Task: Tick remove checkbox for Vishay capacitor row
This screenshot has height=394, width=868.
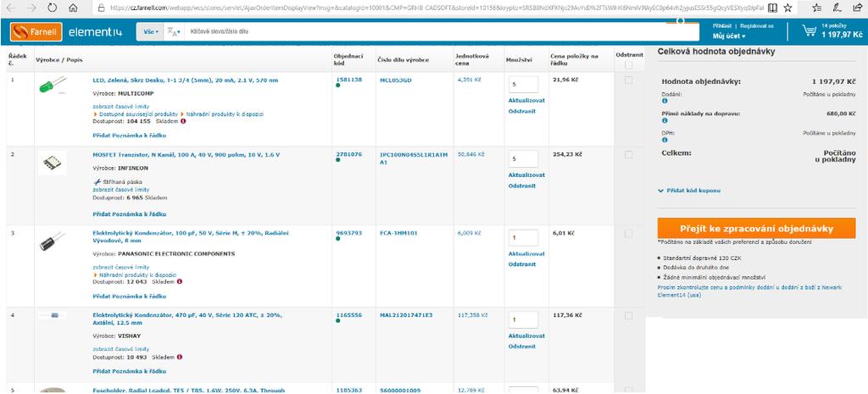Action: point(628,315)
